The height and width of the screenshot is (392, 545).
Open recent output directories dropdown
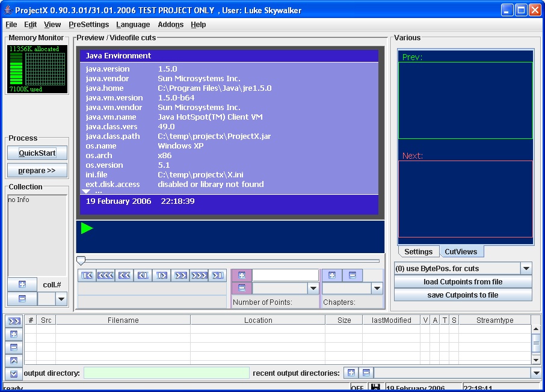536,373
